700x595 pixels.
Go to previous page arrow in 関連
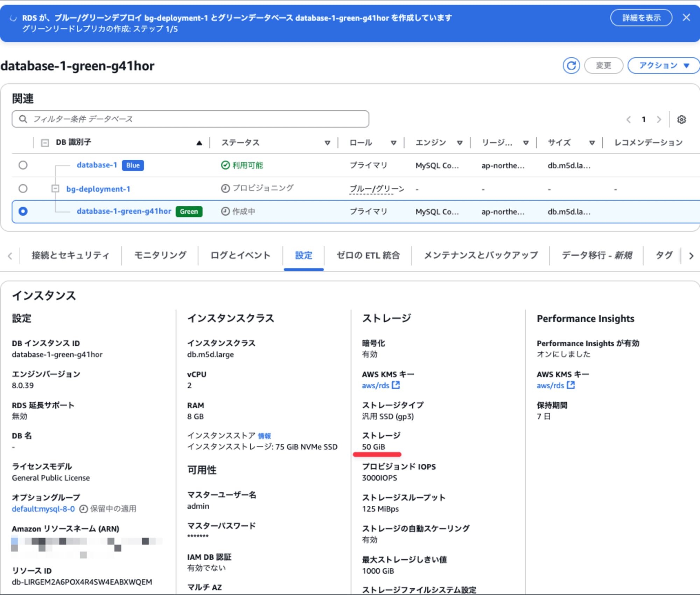(x=629, y=119)
